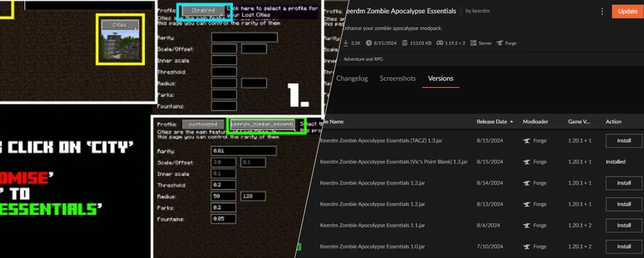Click the file size icon beside 113.01 KB
Image resolution: width=644 pixels, height=258 pixels.
coord(405,43)
